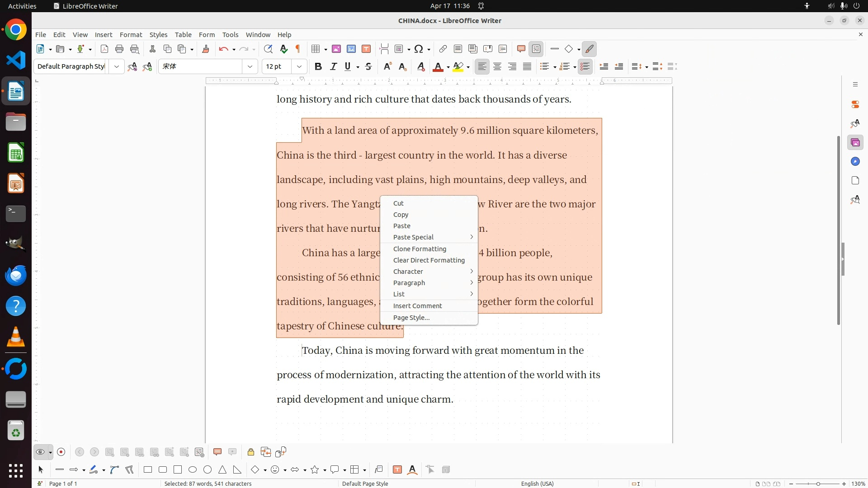
Task: Click Insert Comment in context menu
Action: click(417, 306)
